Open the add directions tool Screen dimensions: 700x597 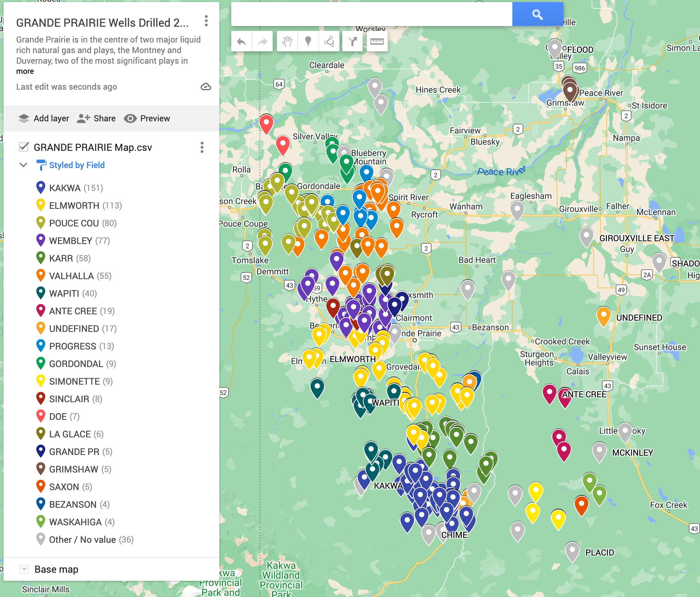point(352,41)
